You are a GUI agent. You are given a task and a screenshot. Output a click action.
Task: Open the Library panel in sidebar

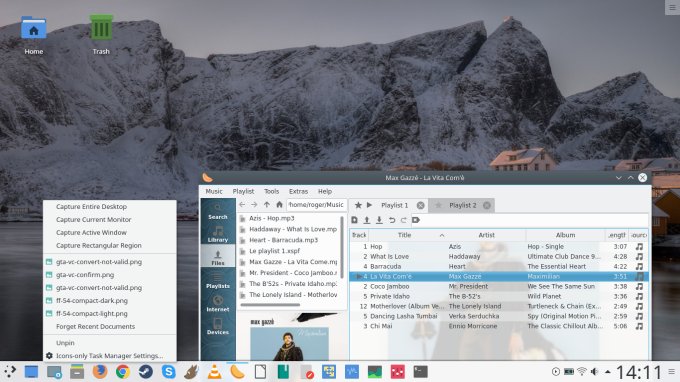point(218,234)
